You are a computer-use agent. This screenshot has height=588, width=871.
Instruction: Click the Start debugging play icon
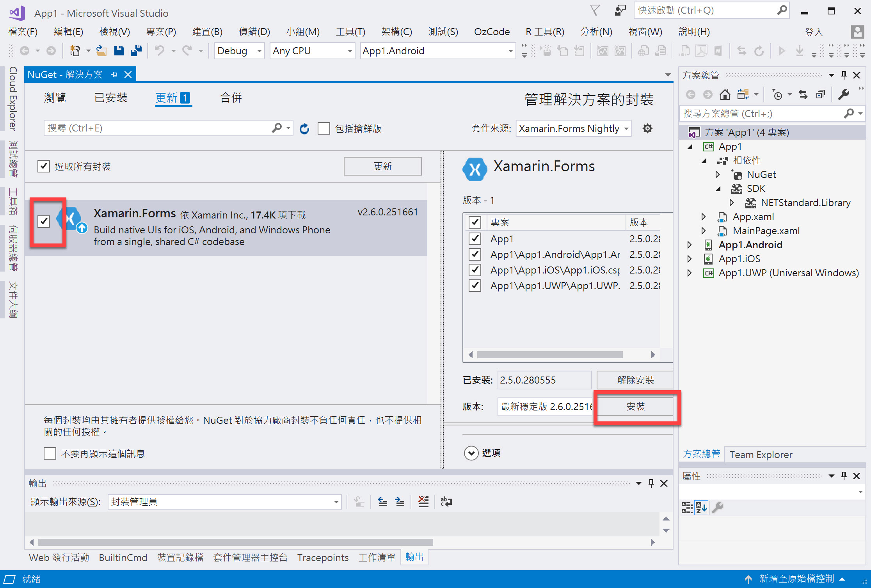pos(782,51)
